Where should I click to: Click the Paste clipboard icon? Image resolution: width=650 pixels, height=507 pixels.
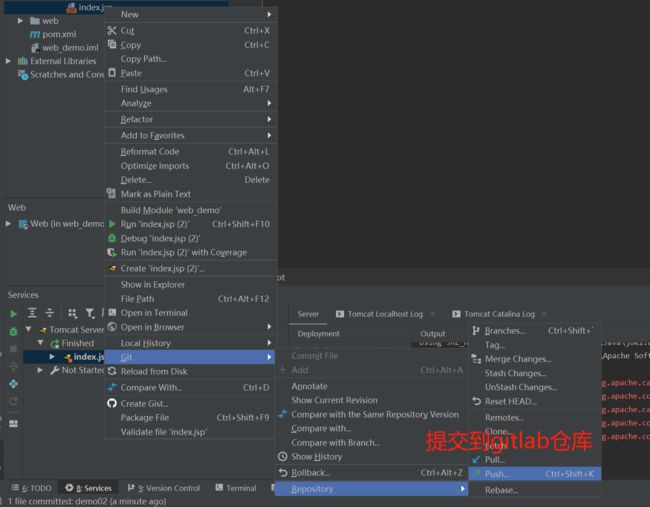pyautogui.click(x=112, y=73)
